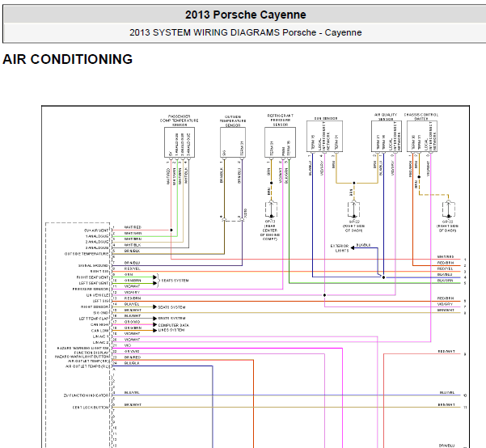This screenshot has width=486, height=448.
Task: Select the Refrigerant Pressure Sensor component box
Action: pyautogui.click(x=280, y=142)
